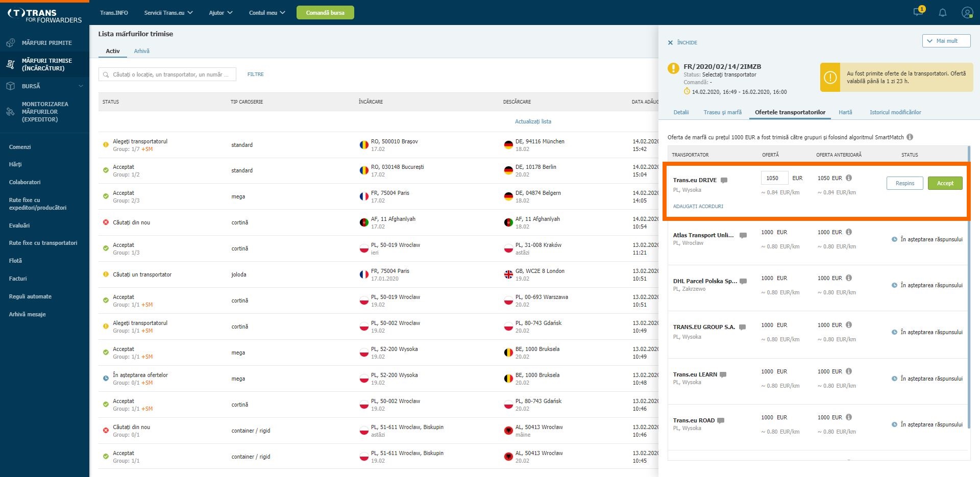Open the messages chat icon in header
The image size is (980, 477).
918,12
